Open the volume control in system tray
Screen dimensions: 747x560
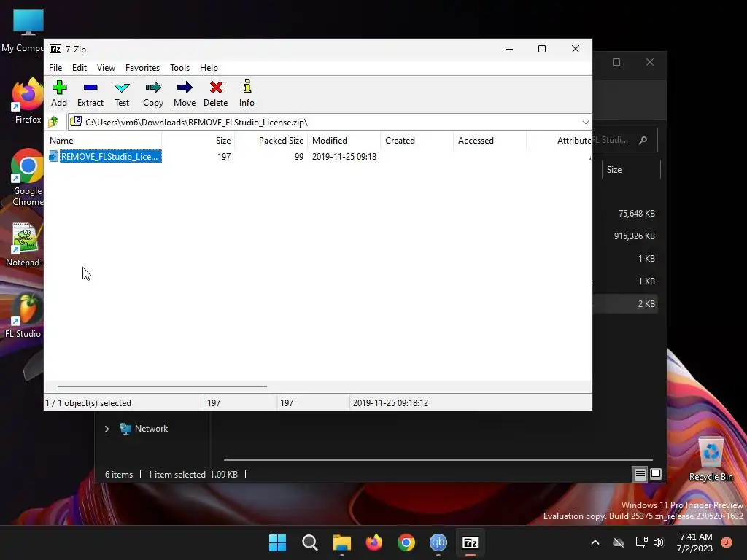pyautogui.click(x=659, y=542)
